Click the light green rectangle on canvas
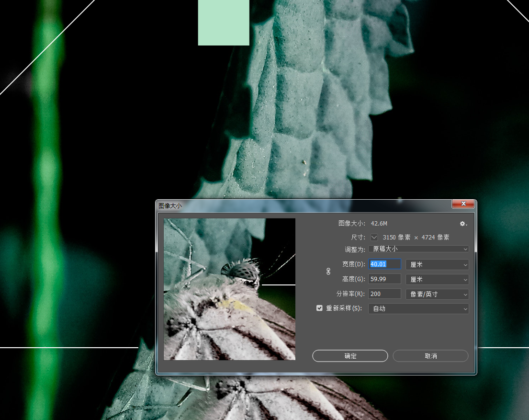The image size is (529, 420). click(224, 23)
